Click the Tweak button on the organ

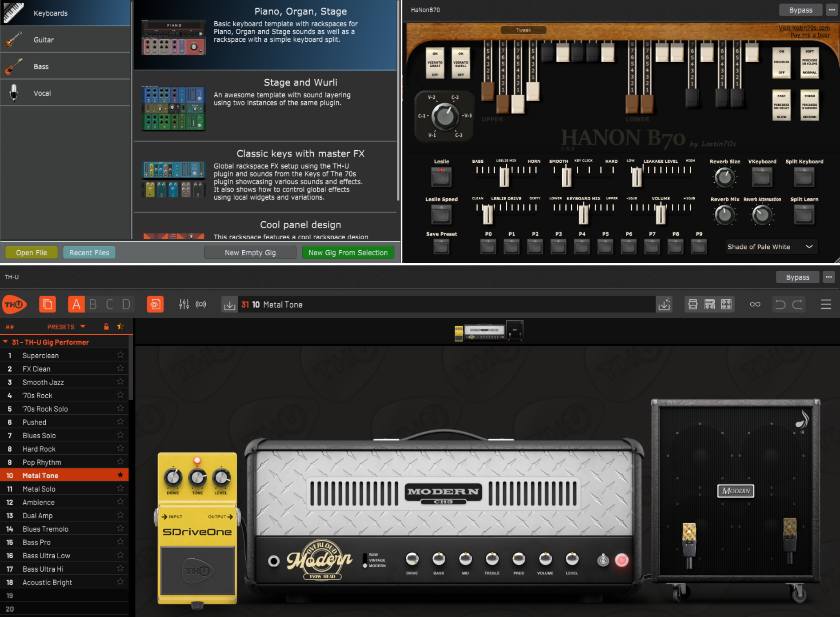point(523,30)
